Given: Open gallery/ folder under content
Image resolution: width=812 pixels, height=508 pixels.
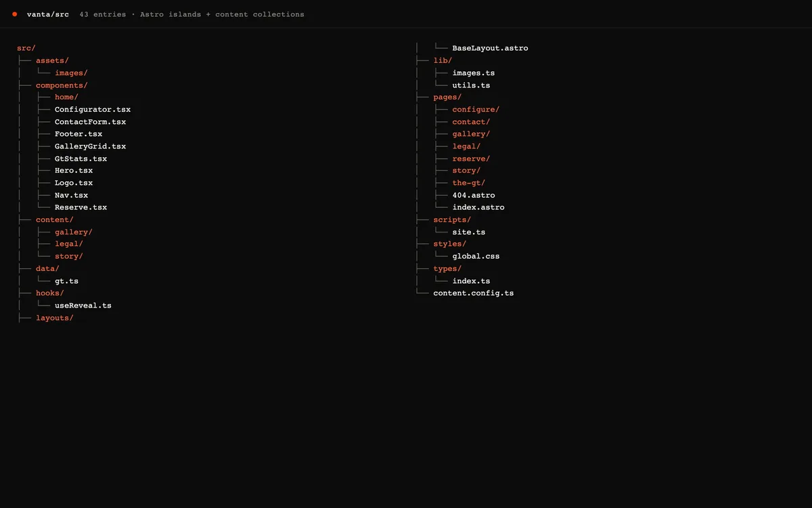Looking at the screenshot, I should pos(74,232).
